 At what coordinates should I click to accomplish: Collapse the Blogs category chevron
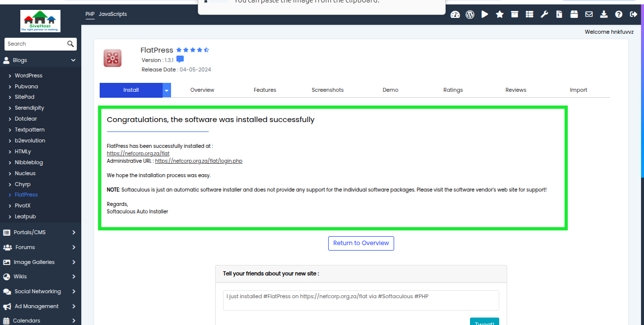click(73, 60)
